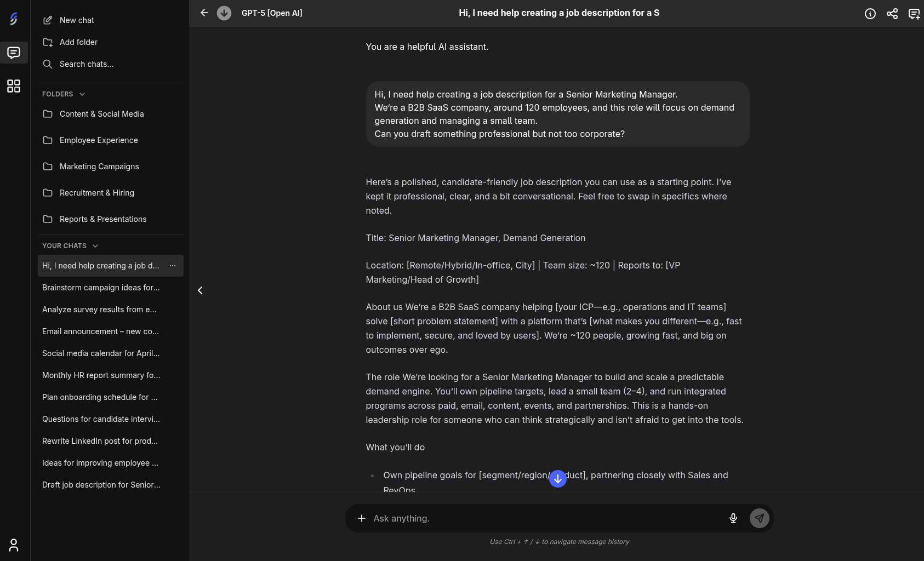Collapse the YOUR CHATS section
The width and height of the screenshot is (924, 561).
click(x=96, y=245)
